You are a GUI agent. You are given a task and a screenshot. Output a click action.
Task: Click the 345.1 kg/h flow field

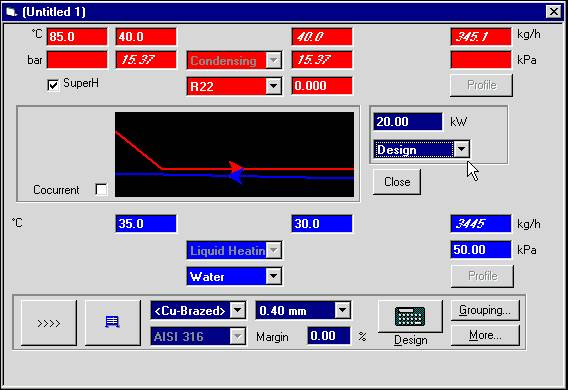point(481,37)
